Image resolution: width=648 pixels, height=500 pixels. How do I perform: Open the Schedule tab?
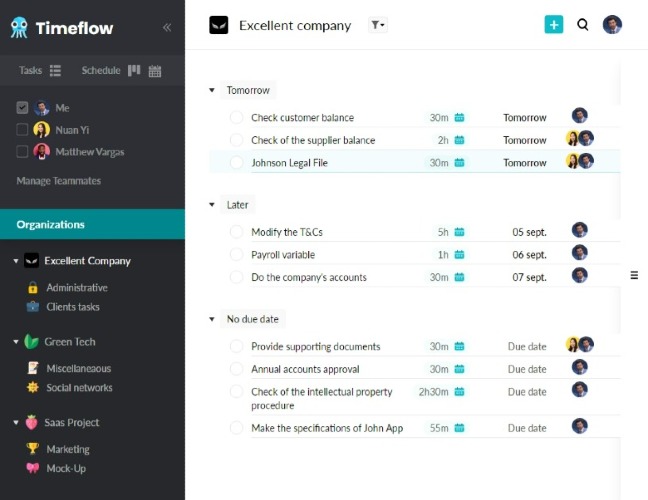pyautogui.click(x=101, y=70)
